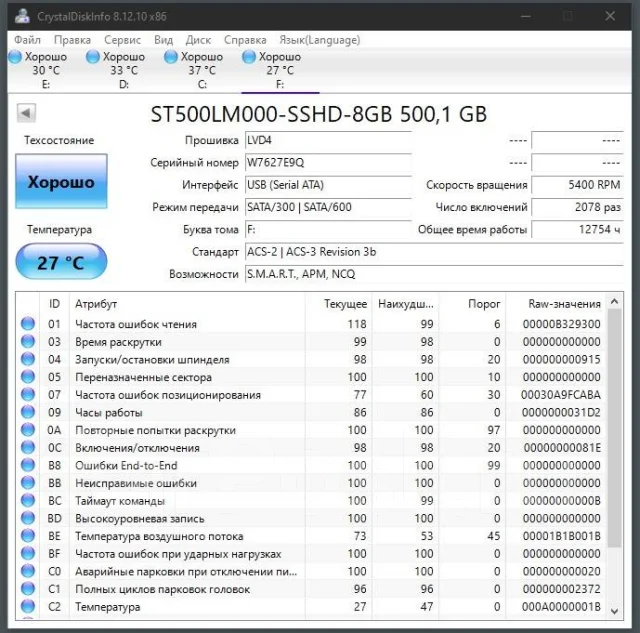Image resolution: width=640 pixels, height=633 pixels.
Task: Click the Raw-значения column header
Action: click(556, 304)
